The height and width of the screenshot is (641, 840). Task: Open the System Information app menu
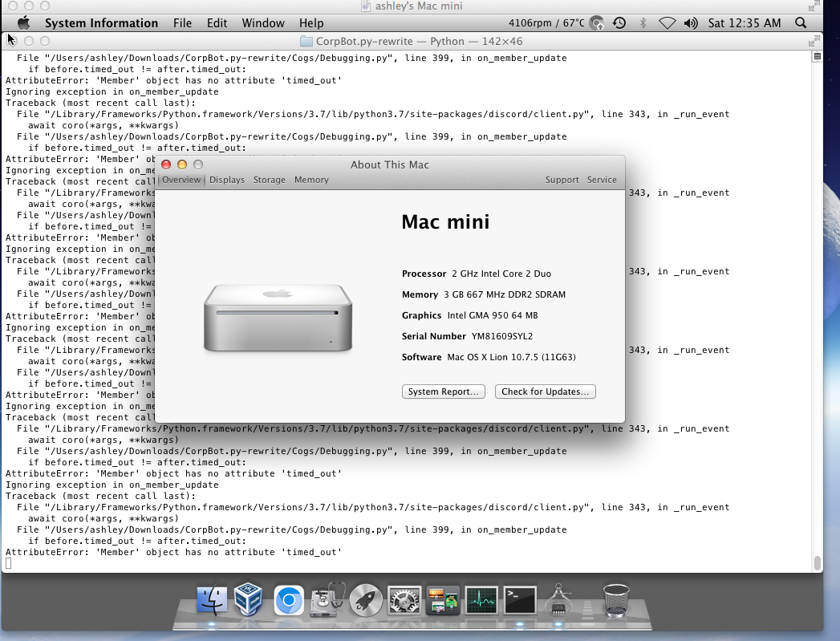click(x=101, y=23)
